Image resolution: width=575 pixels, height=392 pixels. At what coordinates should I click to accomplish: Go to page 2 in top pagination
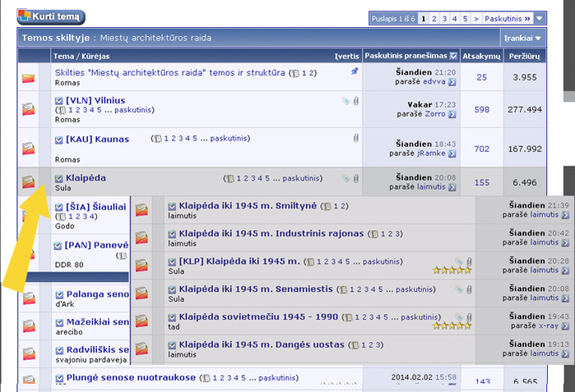point(434,17)
